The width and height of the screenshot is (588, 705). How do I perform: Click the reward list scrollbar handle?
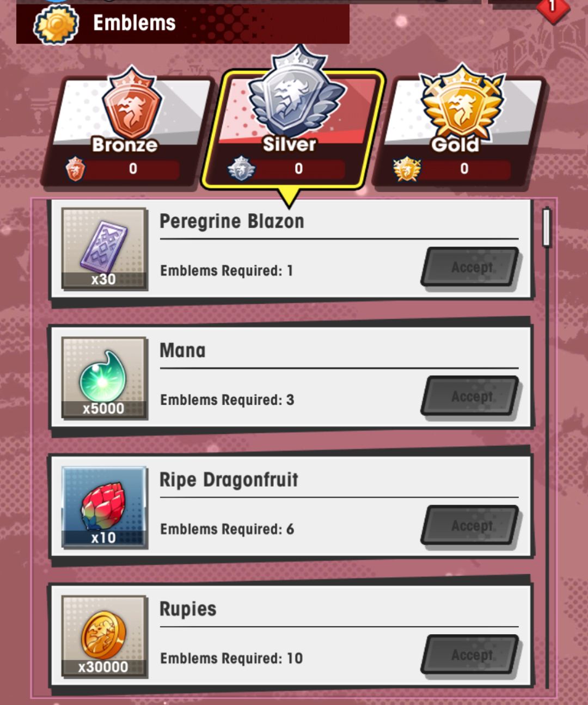(x=547, y=227)
